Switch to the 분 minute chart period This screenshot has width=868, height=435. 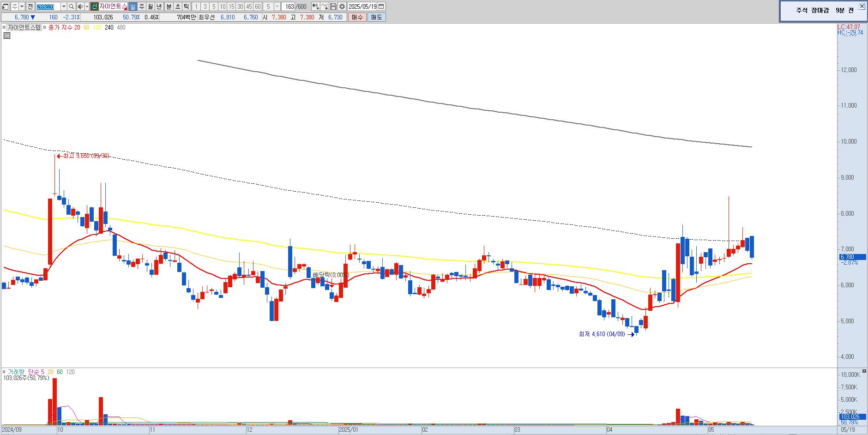point(169,6)
